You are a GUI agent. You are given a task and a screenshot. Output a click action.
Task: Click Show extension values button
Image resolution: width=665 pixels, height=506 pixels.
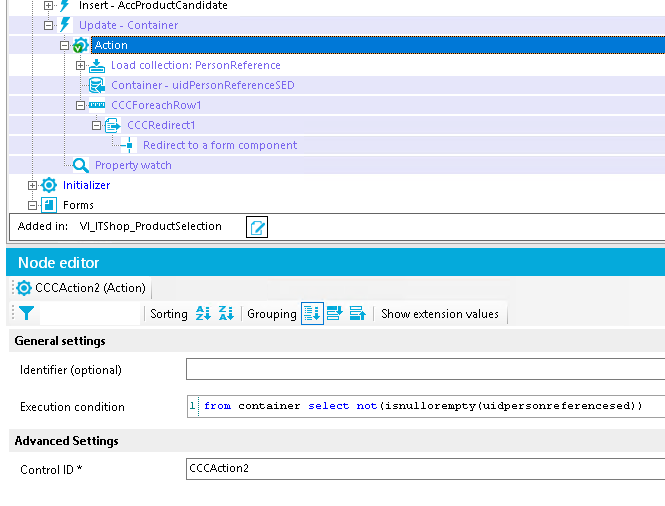point(440,314)
